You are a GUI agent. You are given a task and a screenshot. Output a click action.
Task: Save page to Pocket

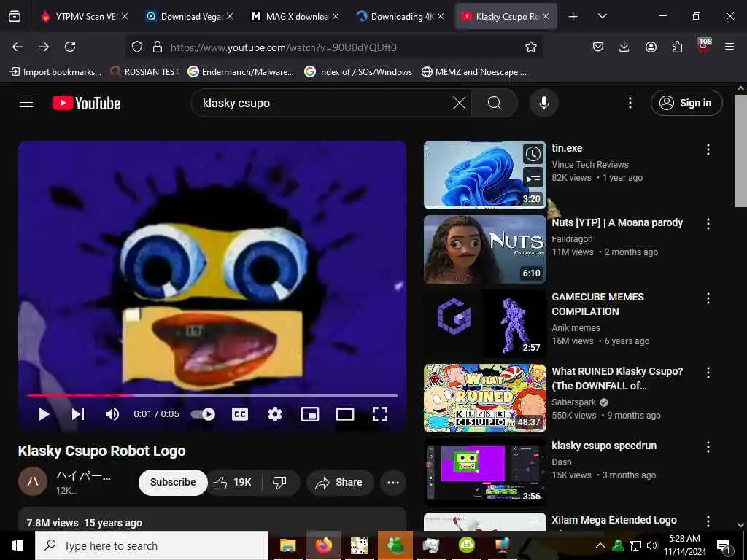pyautogui.click(x=598, y=47)
